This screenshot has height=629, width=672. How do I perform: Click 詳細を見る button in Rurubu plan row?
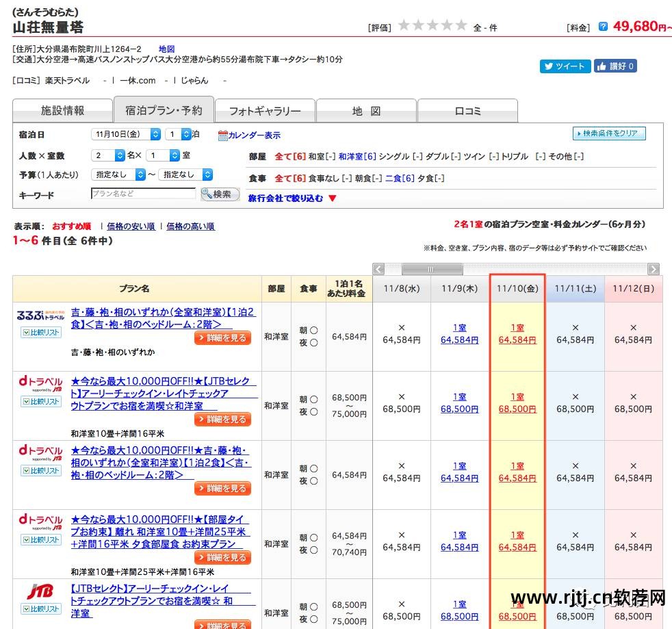click(222, 338)
